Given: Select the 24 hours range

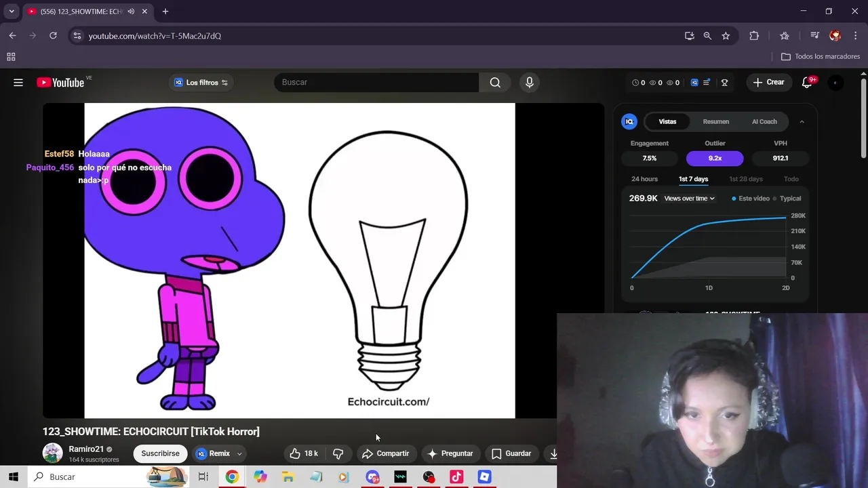Looking at the screenshot, I should coord(644,179).
